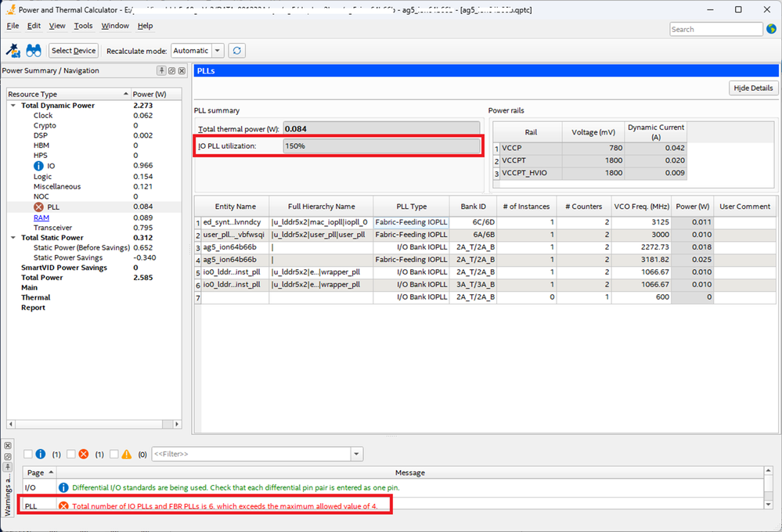Toggle the info messages filter checkbox
This screenshot has width=782, height=532.
28,454
